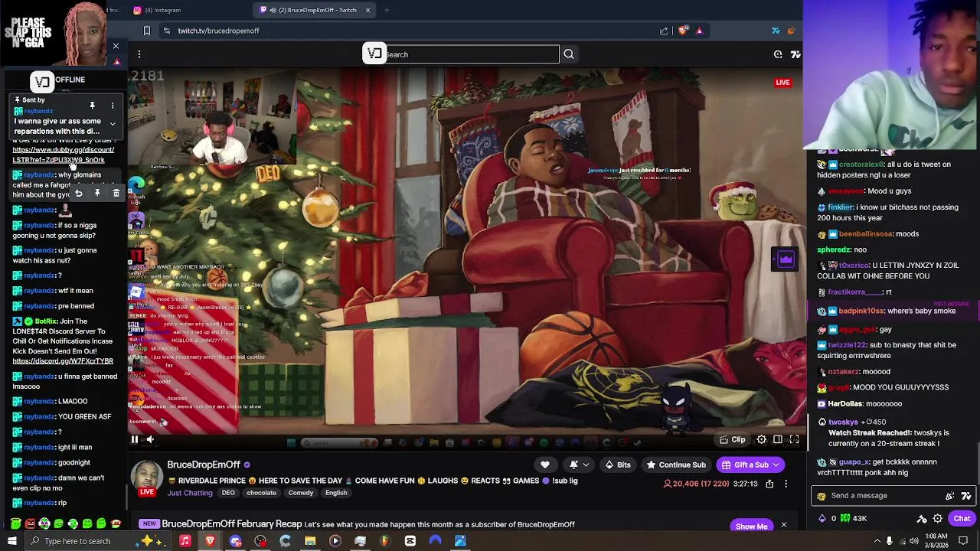The height and width of the screenshot is (551, 980).
Task: Select the English tag
Action: point(336,493)
